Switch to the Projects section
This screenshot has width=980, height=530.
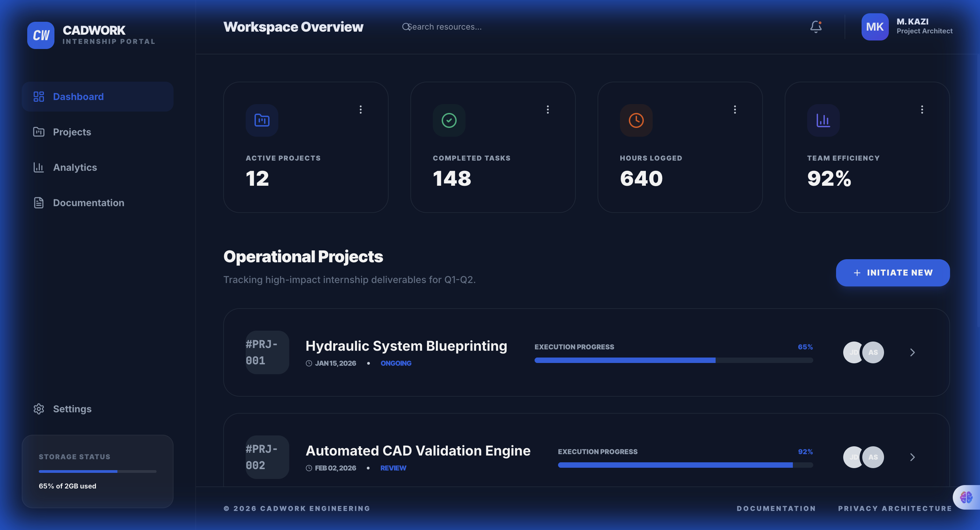click(71, 132)
